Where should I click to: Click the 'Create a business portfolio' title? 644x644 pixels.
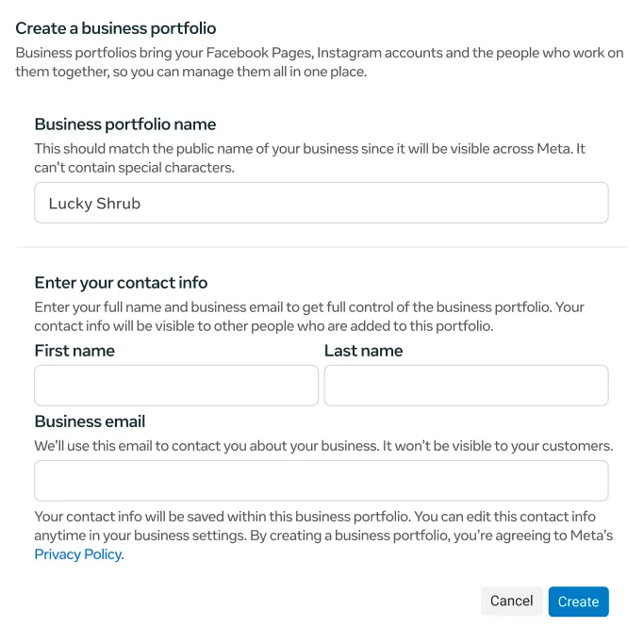116,30
